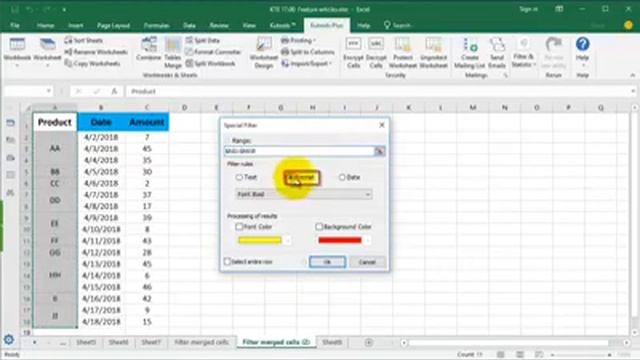
Task: Select the Amount header cell
Action: 147,122
